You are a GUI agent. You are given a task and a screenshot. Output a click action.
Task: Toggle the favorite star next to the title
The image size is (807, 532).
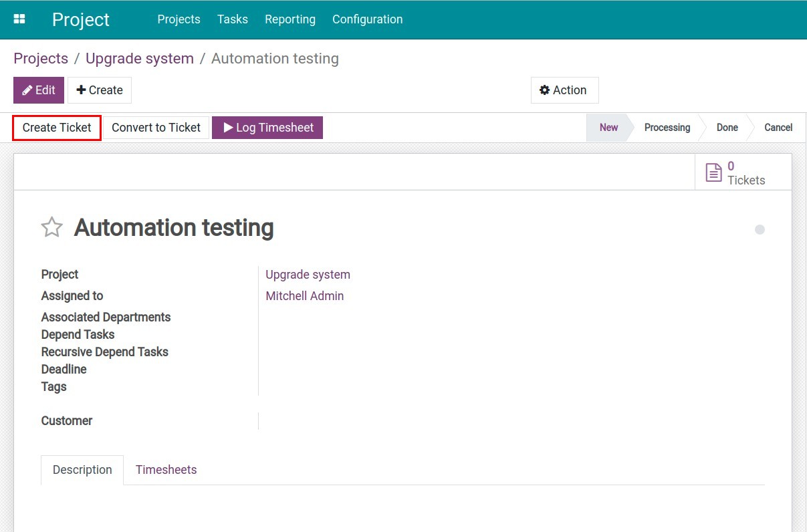tap(51, 227)
